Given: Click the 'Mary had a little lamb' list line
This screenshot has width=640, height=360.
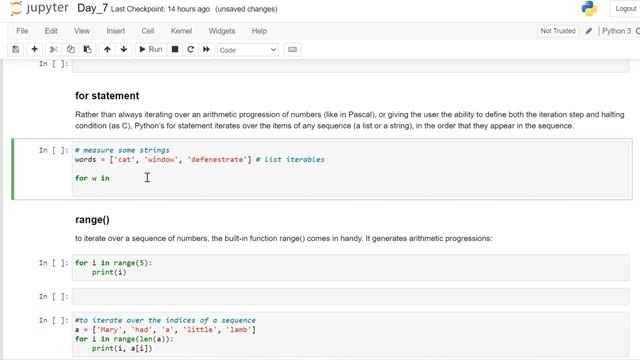Looking at the screenshot, I should [165, 329].
